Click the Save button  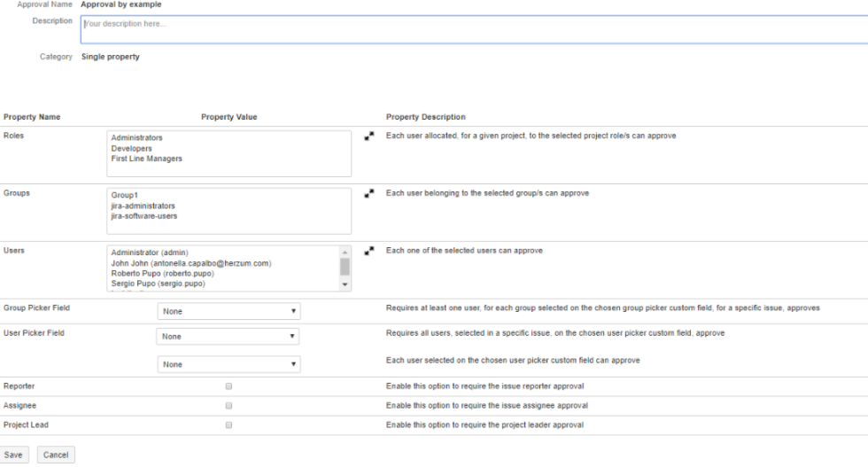click(15, 455)
